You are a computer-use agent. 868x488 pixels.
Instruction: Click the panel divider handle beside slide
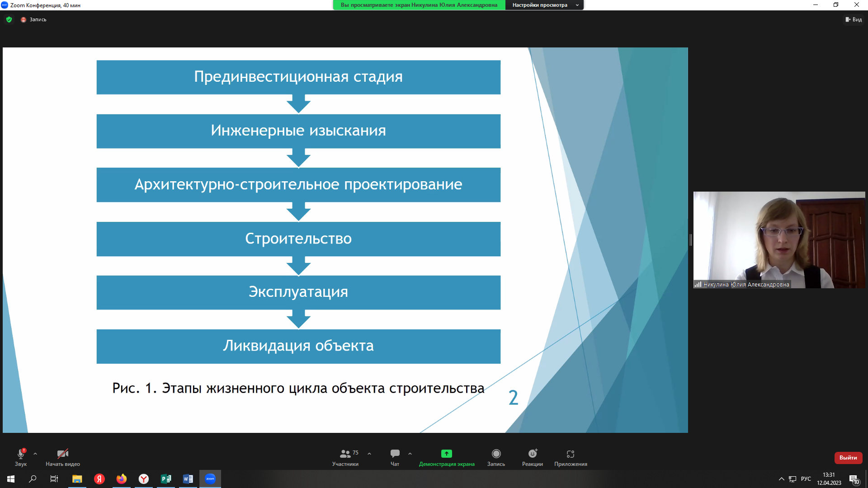(x=691, y=240)
